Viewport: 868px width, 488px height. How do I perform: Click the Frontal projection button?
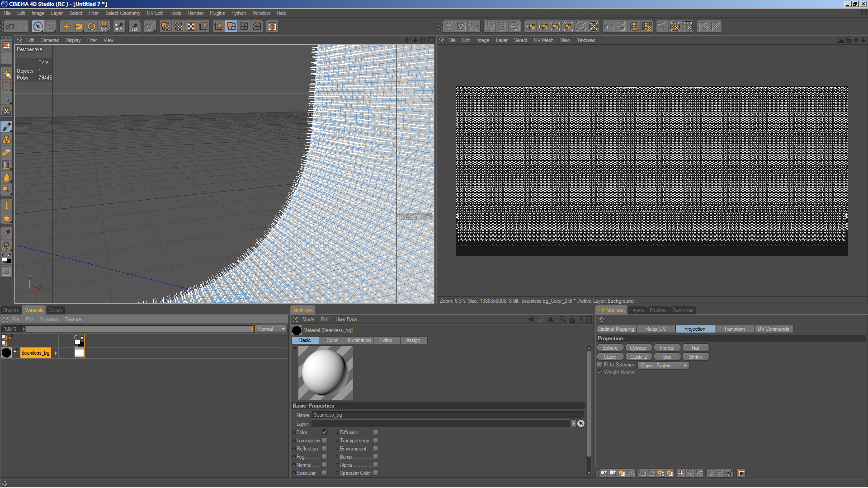pos(667,348)
